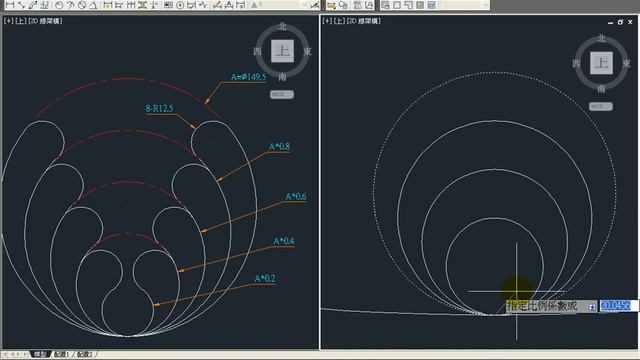Click the copy-objects icon in second toolbar group
The image size is (640, 360).
pos(343,5)
